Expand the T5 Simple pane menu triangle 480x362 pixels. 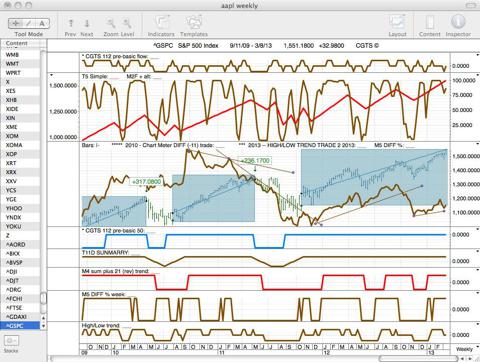click(x=51, y=76)
